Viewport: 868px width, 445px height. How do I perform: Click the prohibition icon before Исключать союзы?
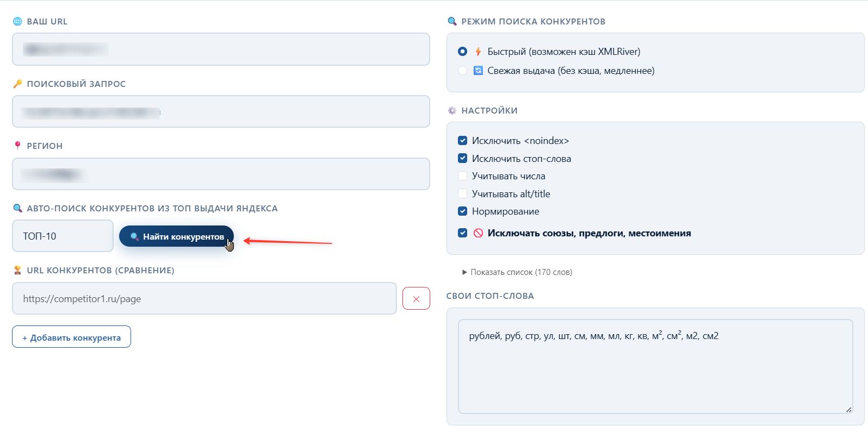pos(478,233)
